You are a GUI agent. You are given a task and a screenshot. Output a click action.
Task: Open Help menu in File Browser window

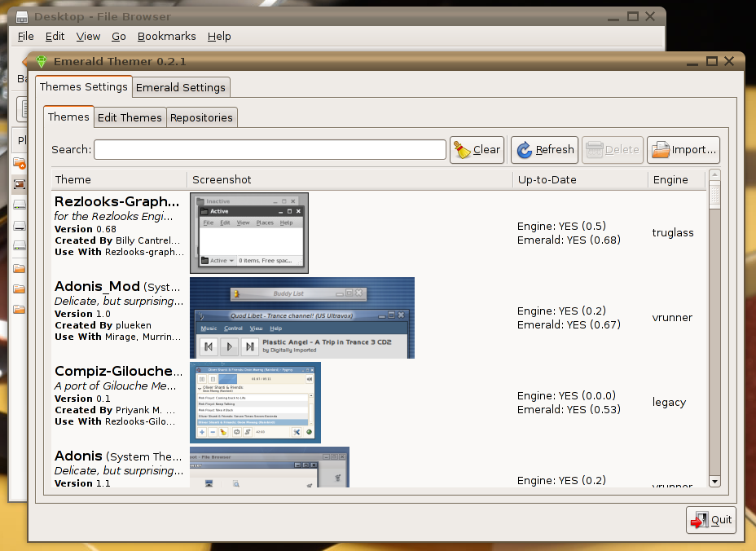tap(219, 36)
